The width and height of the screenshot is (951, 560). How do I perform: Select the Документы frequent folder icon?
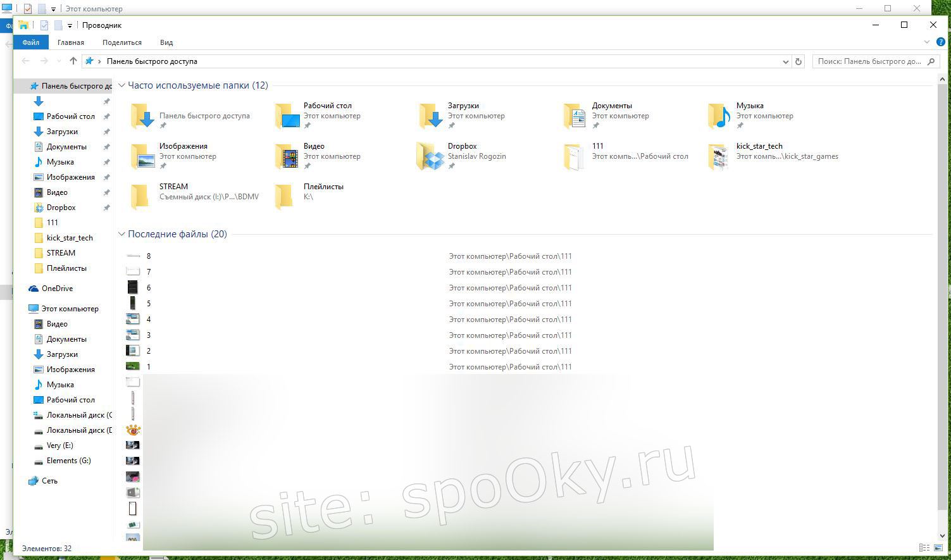click(576, 116)
